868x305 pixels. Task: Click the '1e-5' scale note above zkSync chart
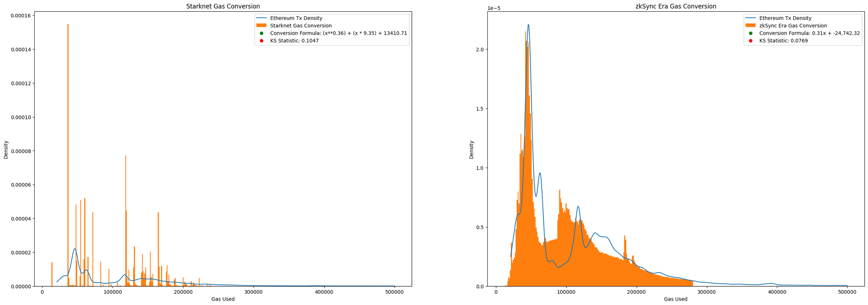[494, 8]
